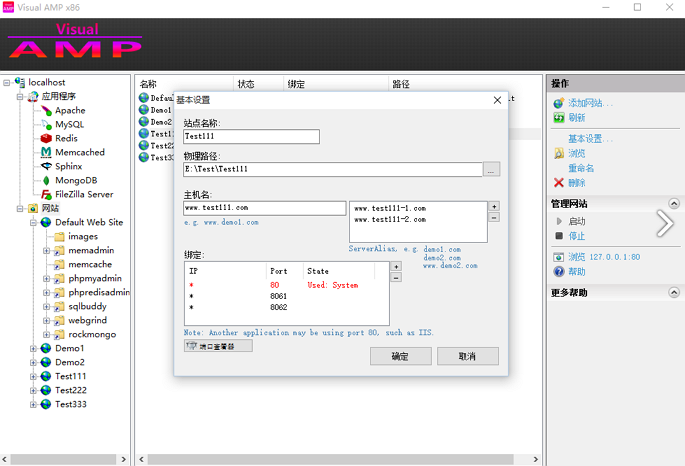685x466 pixels.
Task: Collapse the Default Web Site node
Action: pyautogui.click(x=33, y=223)
